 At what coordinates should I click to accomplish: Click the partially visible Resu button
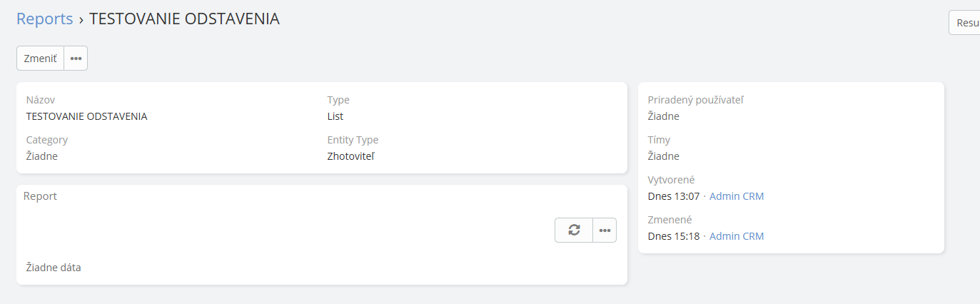point(964,23)
